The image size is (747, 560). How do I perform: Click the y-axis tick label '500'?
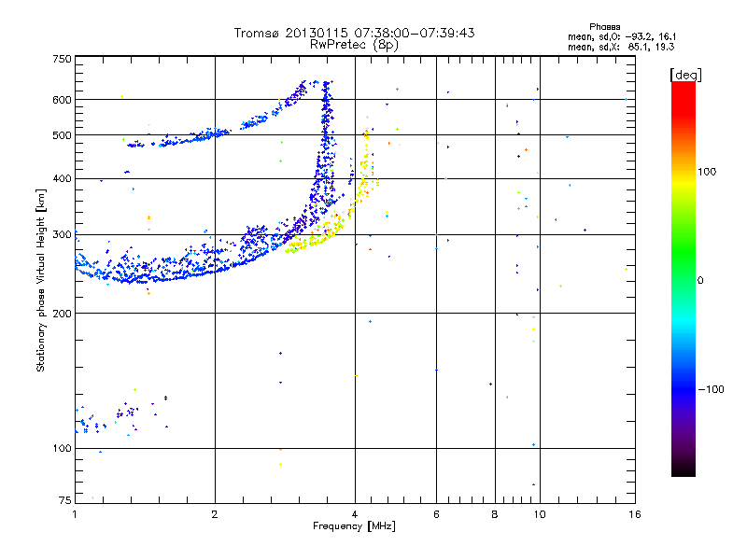click(x=62, y=135)
